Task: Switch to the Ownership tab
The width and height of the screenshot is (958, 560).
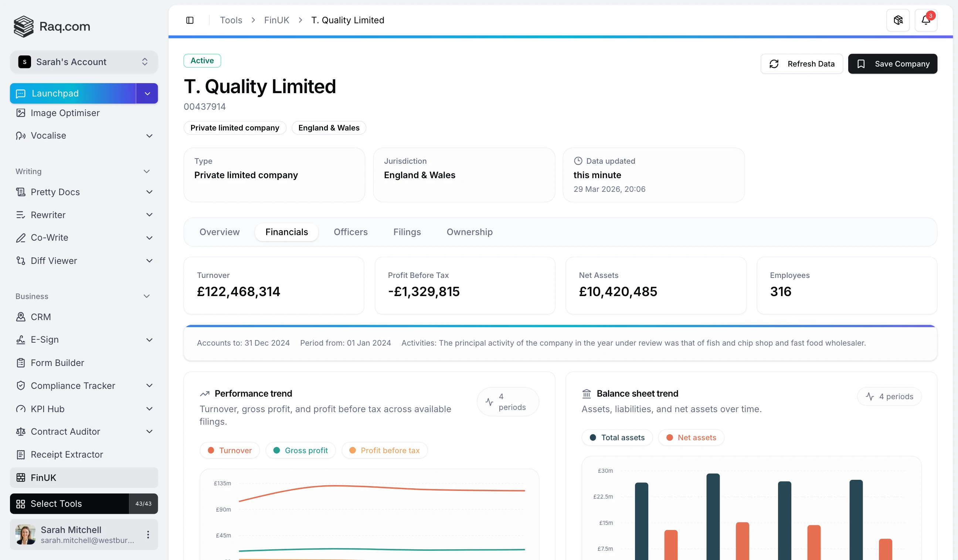Action: [x=469, y=232]
